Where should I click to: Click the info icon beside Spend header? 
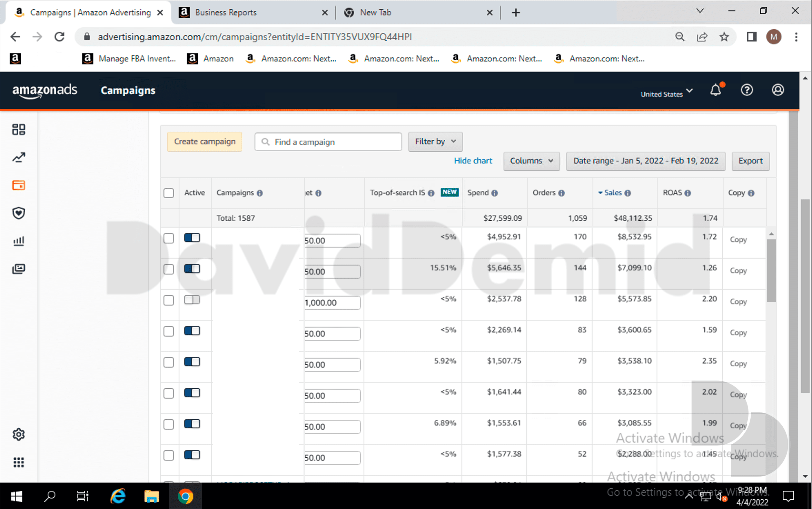[495, 193]
